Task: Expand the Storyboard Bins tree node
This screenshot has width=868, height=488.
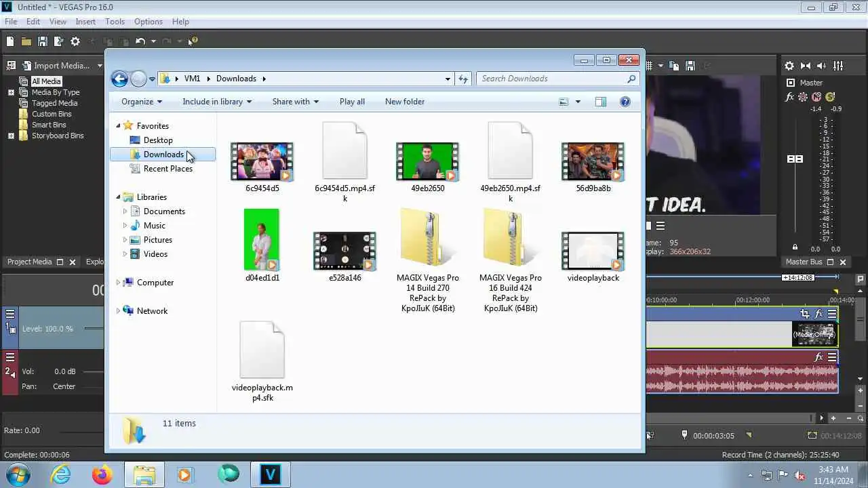Action: point(11,136)
